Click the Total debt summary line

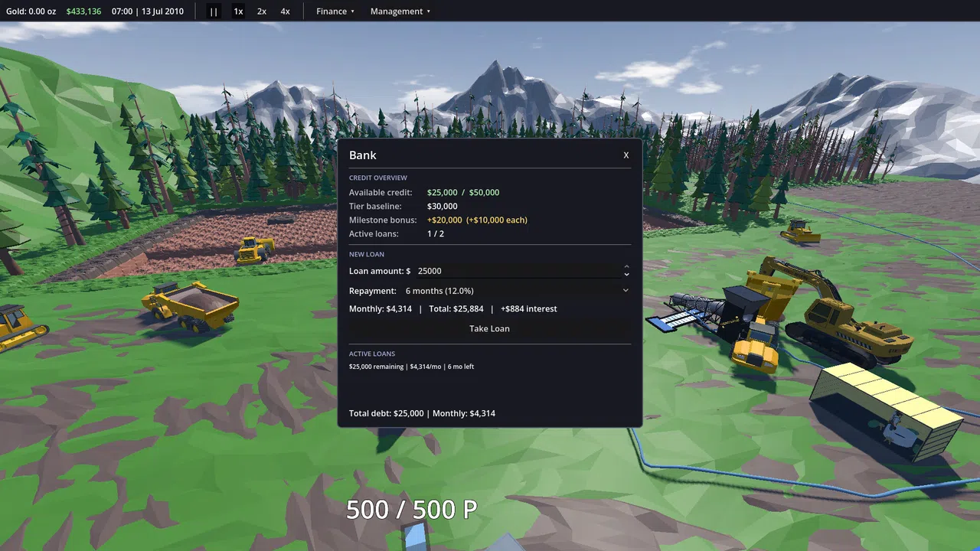point(422,413)
